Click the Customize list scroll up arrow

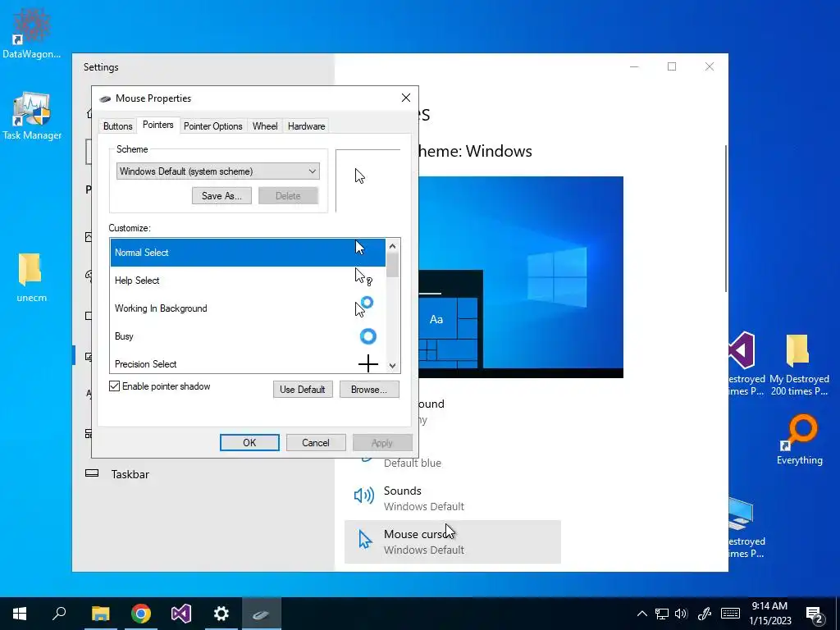[x=393, y=246]
